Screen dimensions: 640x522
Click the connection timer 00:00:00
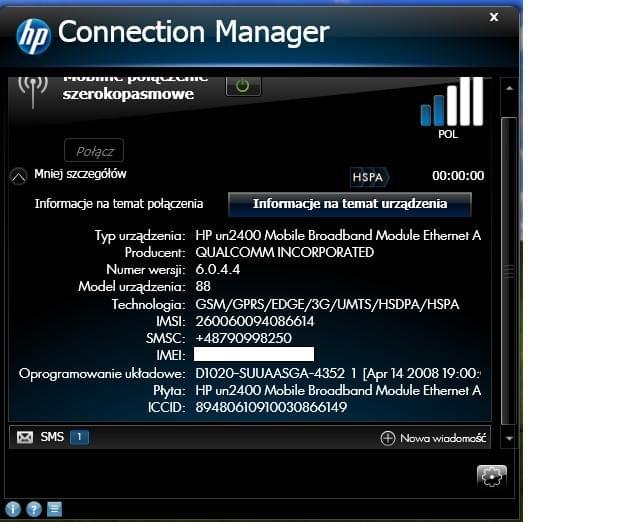pos(458,176)
